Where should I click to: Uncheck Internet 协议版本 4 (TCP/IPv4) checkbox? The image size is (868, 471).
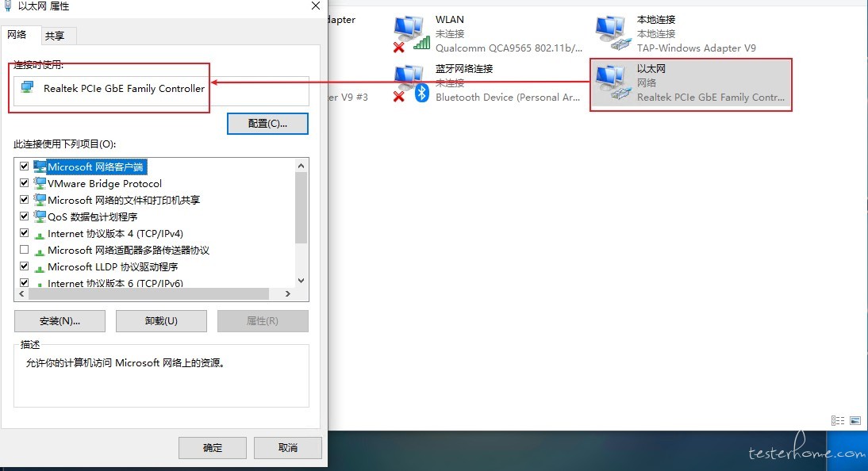point(25,233)
